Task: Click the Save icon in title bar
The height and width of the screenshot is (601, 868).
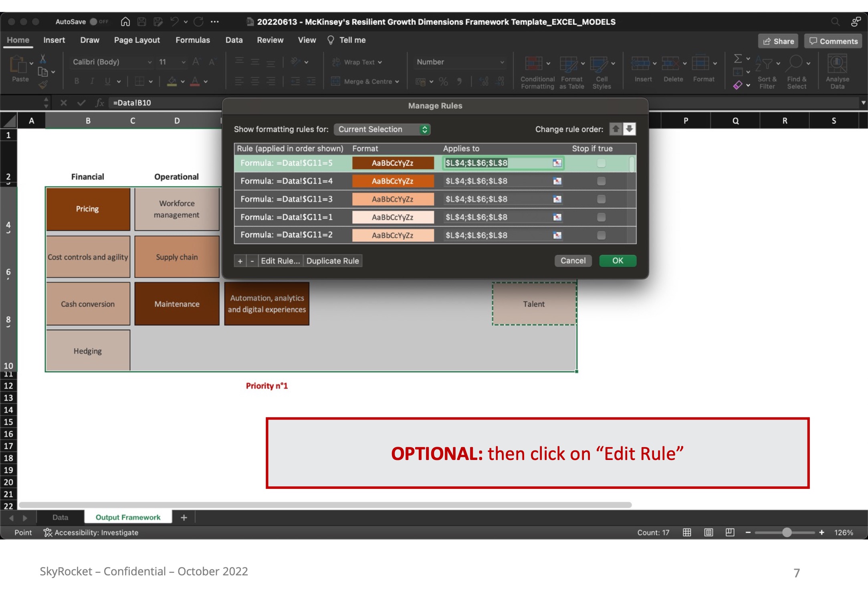Action: pyautogui.click(x=141, y=22)
